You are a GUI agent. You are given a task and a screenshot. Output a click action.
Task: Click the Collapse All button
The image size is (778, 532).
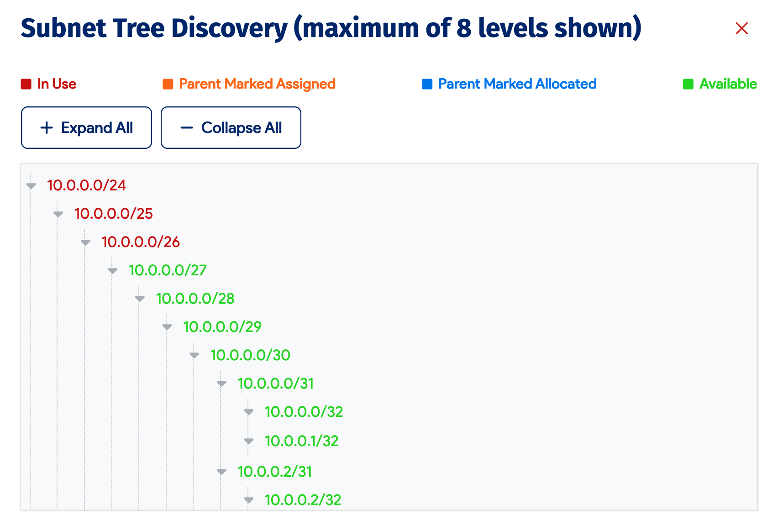[231, 128]
